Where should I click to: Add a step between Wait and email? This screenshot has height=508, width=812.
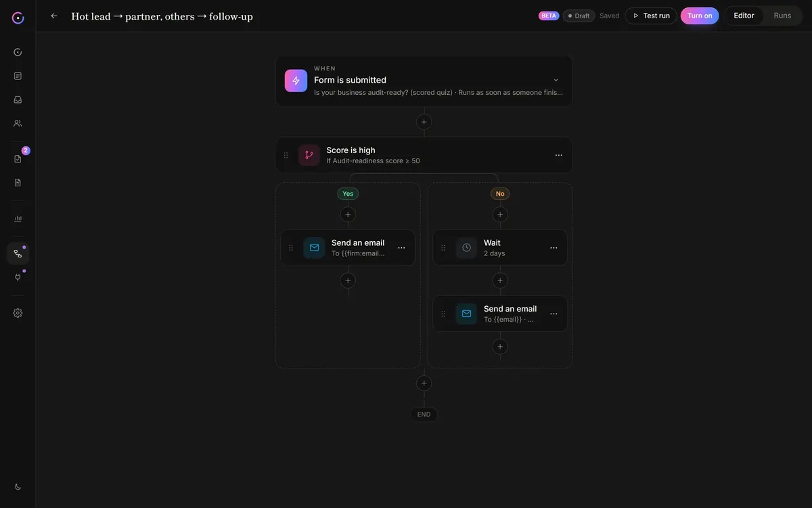click(500, 280)
